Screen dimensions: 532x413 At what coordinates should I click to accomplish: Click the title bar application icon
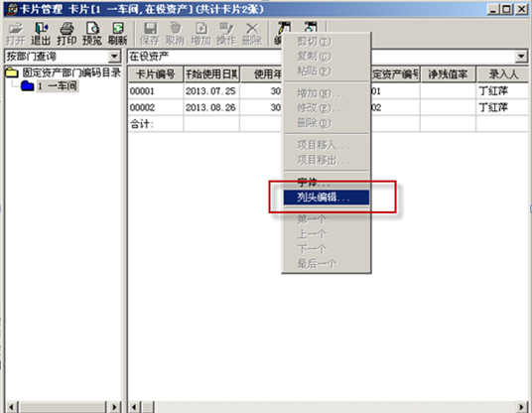[12, 9]
